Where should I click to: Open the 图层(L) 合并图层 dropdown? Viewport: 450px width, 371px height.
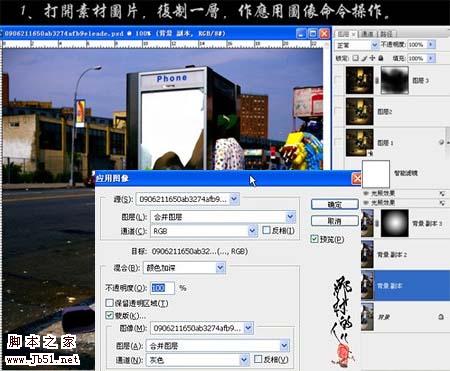(x=291, y=217)
